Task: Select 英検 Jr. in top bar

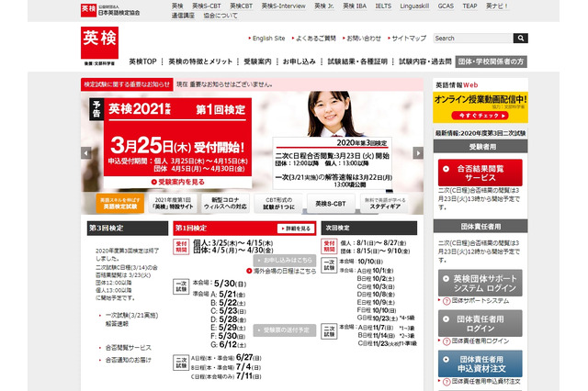Action: (x=324, y=6)
